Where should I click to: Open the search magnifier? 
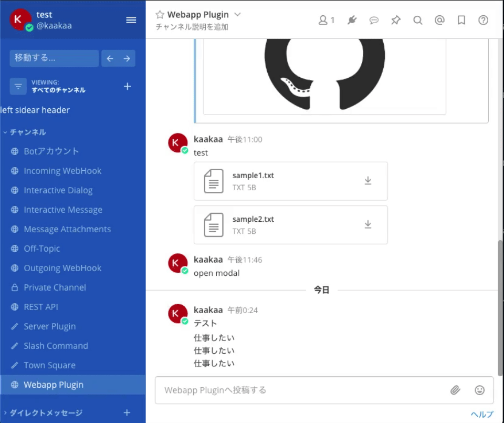tap(417, 20)
